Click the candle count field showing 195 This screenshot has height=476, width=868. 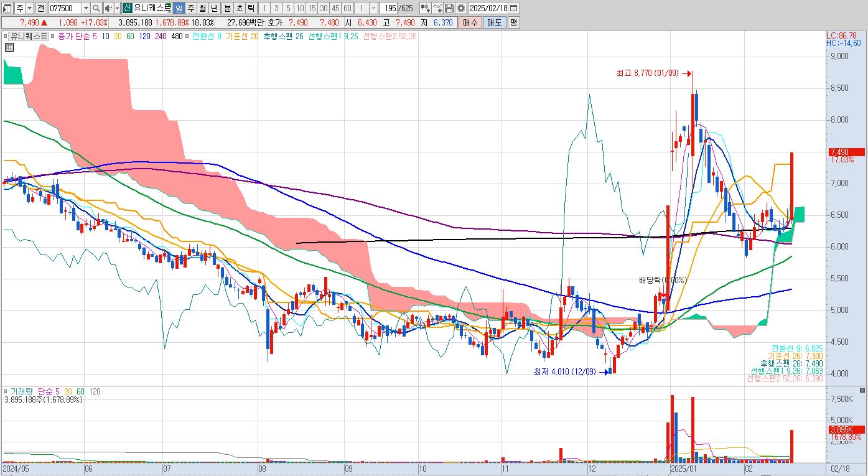pyautogui.click(x=388, y=8)
